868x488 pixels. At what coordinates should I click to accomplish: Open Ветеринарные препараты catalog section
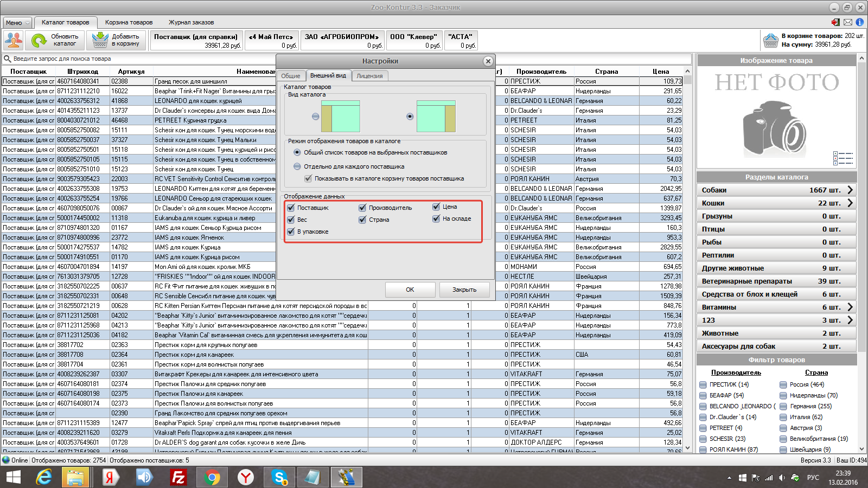[776, 281]
